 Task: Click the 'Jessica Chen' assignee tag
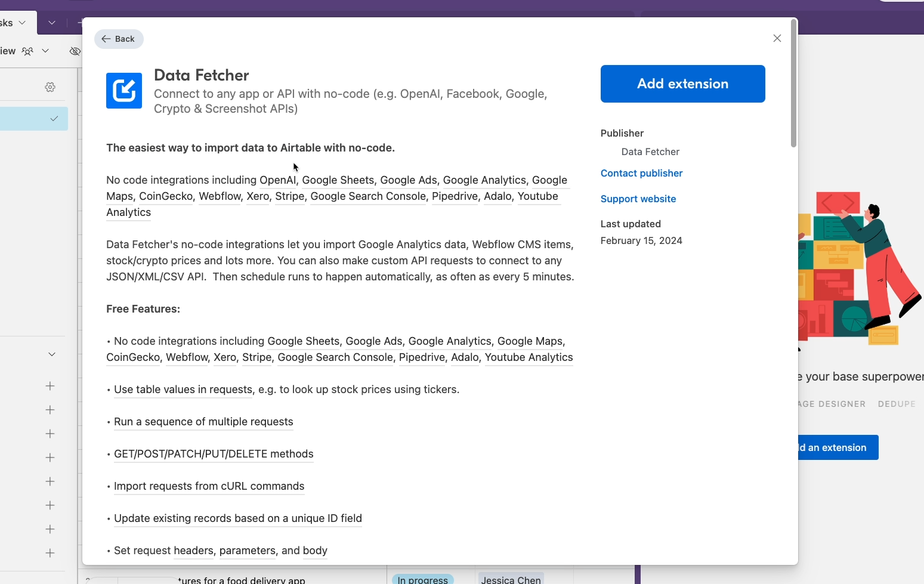click(x=511, y=579)
